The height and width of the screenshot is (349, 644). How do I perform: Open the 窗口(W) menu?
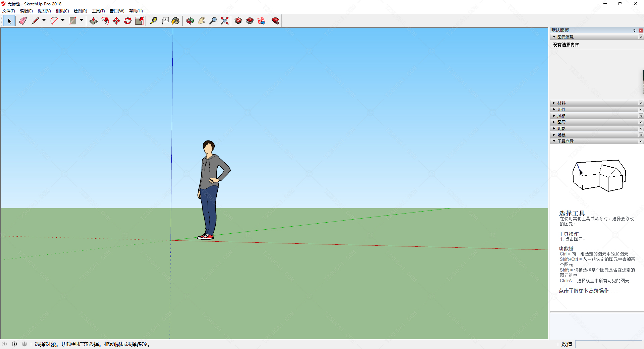coord(117,11)
